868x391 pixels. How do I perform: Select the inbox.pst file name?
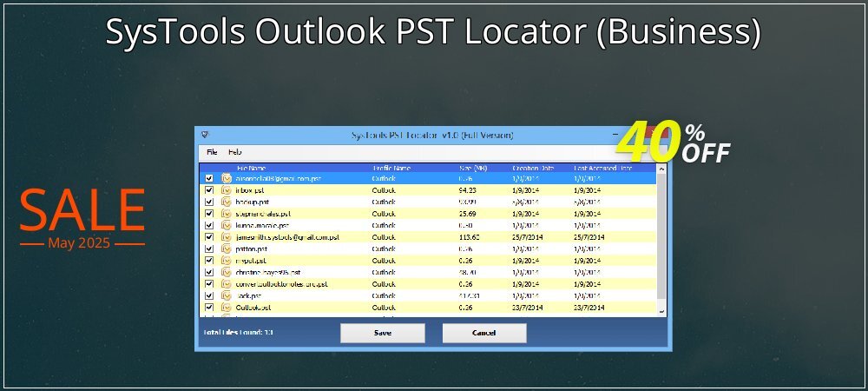pyautogui.click(x=250, y=190)
